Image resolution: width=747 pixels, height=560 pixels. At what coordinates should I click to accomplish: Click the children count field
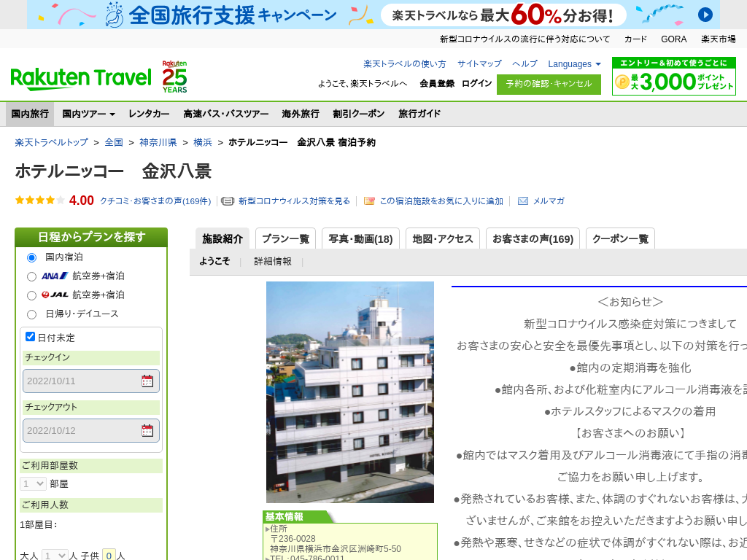(109, 555)
